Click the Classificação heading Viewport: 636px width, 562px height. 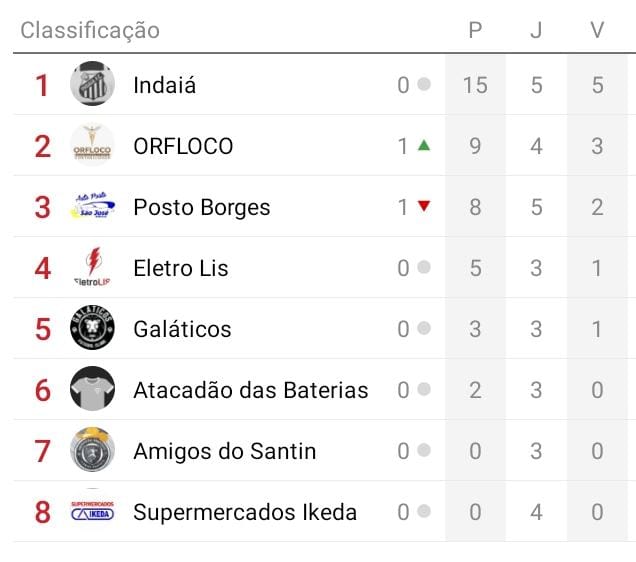click(90, 30)
